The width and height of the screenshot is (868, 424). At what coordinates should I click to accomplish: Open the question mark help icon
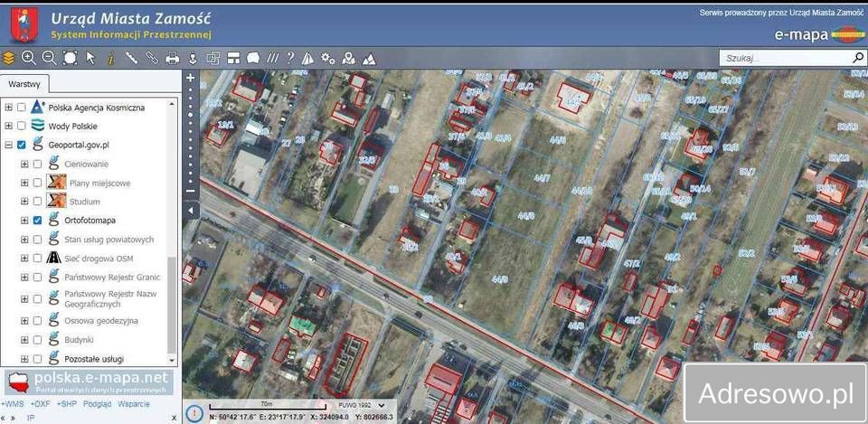click(x=290, y=58)
